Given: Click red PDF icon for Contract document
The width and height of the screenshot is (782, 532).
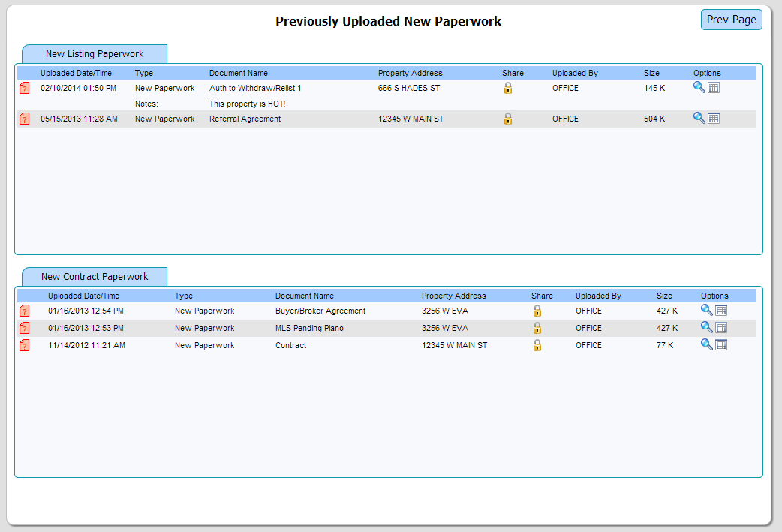Looking at the screenshot, I should tap(25, 345).
